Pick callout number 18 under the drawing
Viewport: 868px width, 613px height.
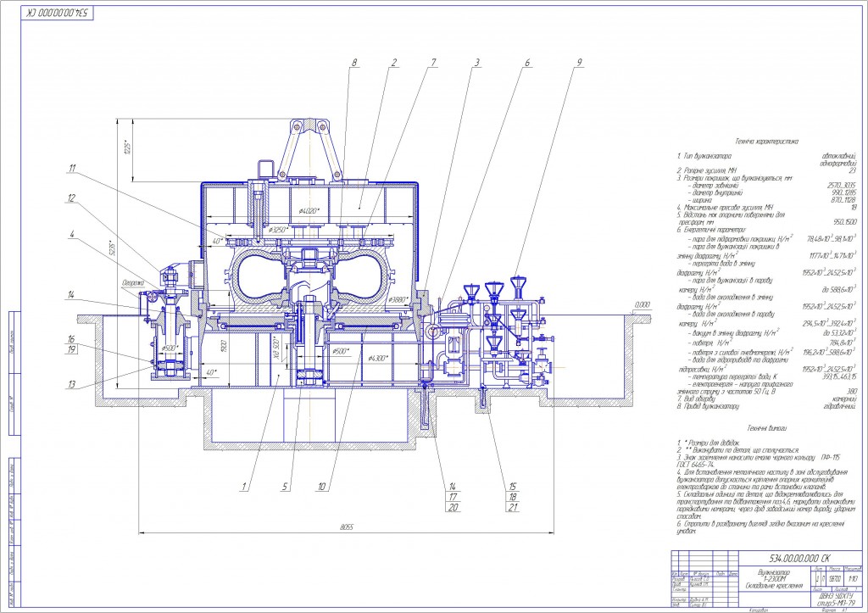point(513,497)
